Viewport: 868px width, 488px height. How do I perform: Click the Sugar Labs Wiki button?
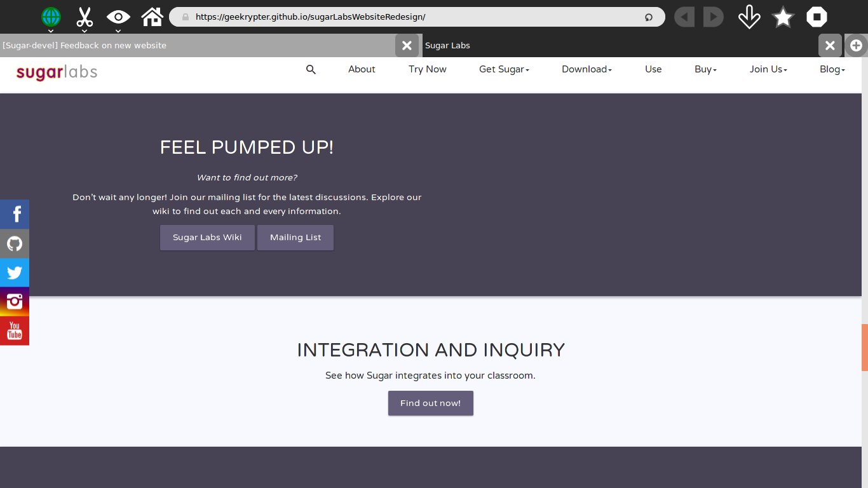207,238
